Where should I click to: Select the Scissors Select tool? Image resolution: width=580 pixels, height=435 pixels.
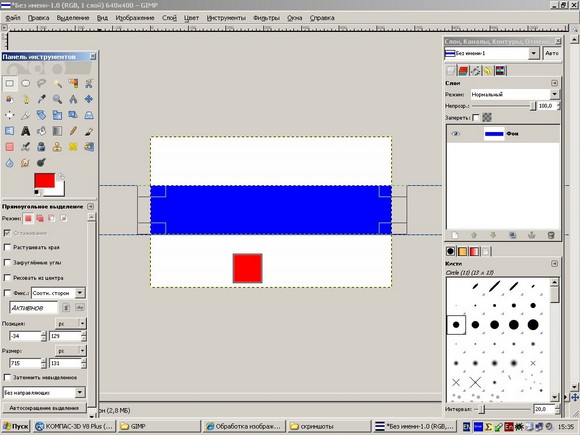tap(89, 83)
